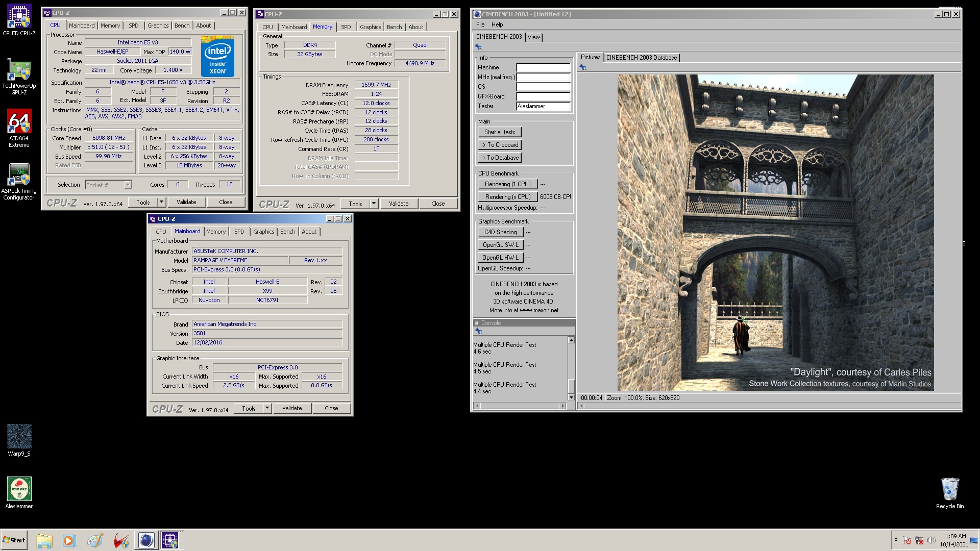Click the Console scrollbar up arrow
Screen dimensions: 980x551
[x=571, y=340]
